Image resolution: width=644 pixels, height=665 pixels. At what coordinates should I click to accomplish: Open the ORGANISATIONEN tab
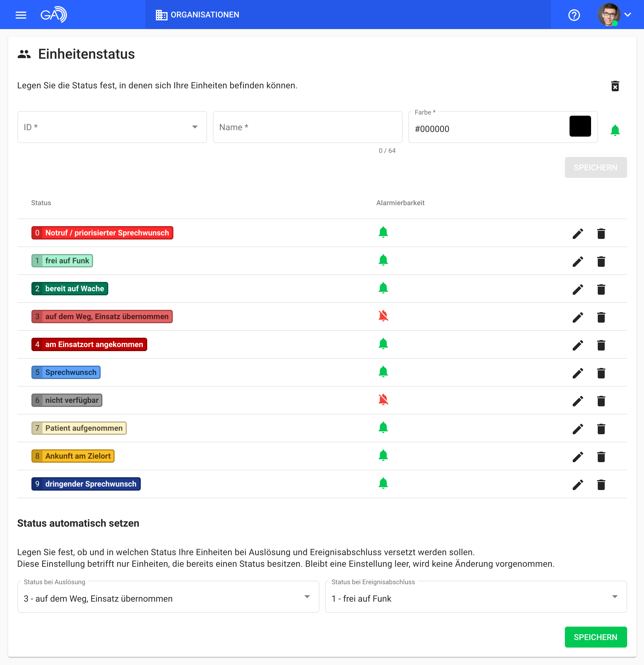198,15
